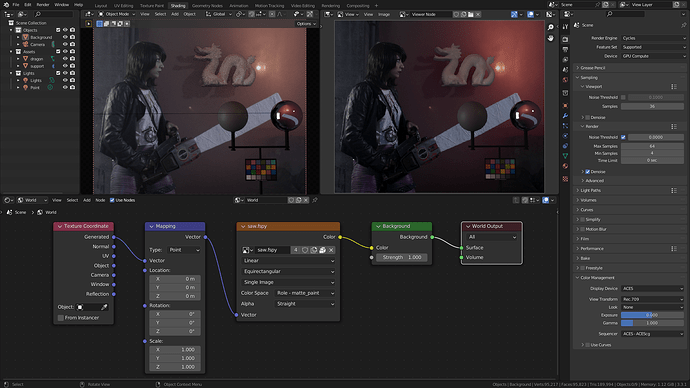Screen dimensions: 690x388
Task: Open the Light Paths presets icon
Action: pos(674,190)
